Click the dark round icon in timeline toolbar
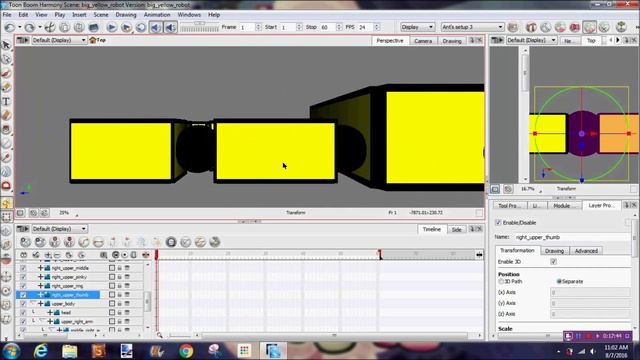Screen dimensions: 640x360 coord(171,242)
